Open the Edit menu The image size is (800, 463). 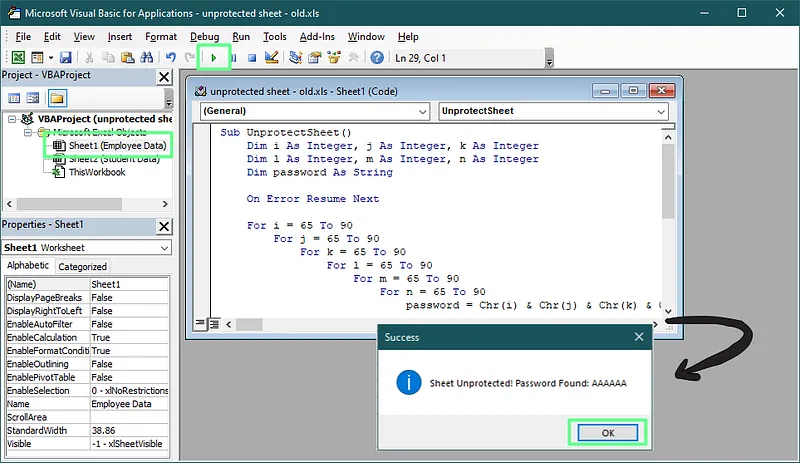coord(52,37)
